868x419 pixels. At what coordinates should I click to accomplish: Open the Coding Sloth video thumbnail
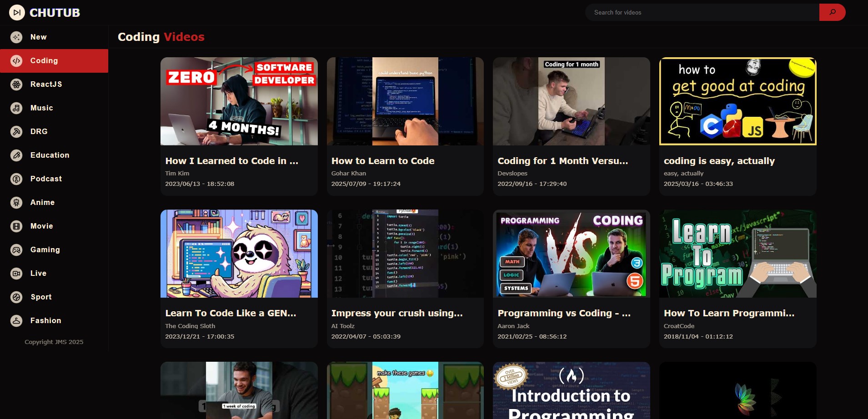[x=239, y=254]
